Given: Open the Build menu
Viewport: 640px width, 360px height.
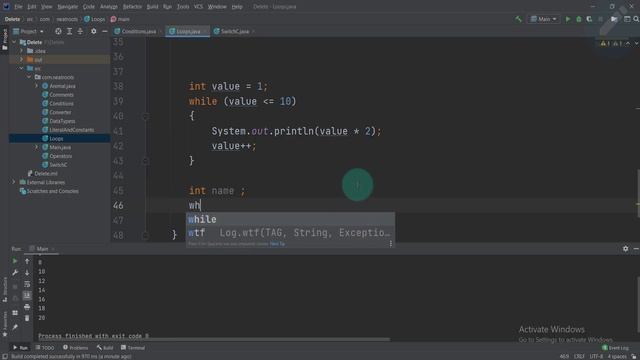Looking at the screenshot, I should 152,7.
